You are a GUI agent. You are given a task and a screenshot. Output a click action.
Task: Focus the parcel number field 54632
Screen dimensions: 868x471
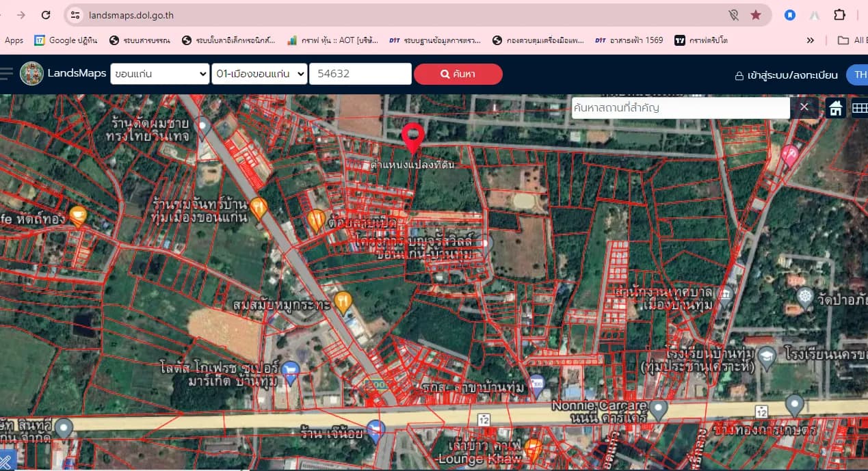click(x=360, y=74)
